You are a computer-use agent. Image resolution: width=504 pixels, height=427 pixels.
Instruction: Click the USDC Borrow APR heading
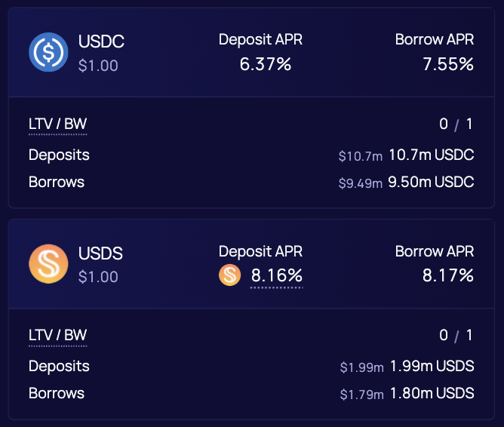click(x=434, y=40)
